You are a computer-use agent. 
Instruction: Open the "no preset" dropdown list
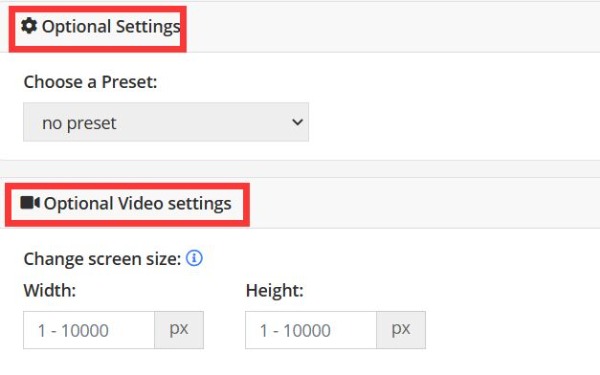pyautogui.click(x=166, y=122)
